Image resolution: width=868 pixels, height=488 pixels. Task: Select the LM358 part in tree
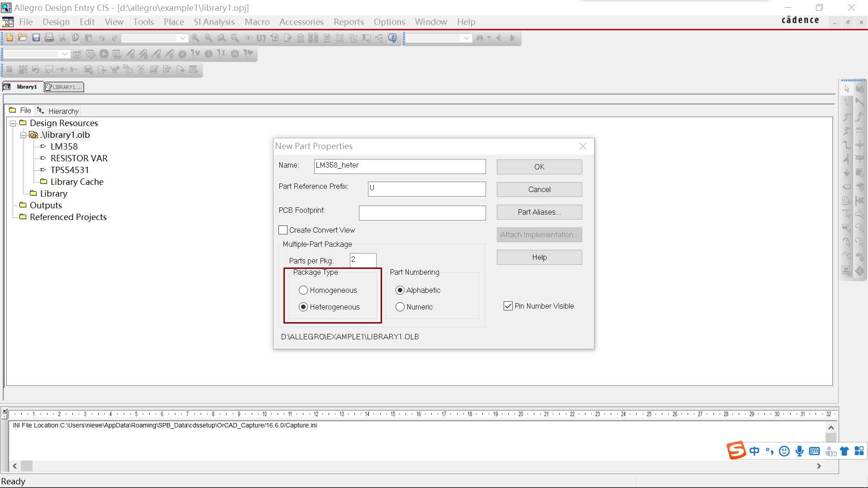tap(64, 146)
